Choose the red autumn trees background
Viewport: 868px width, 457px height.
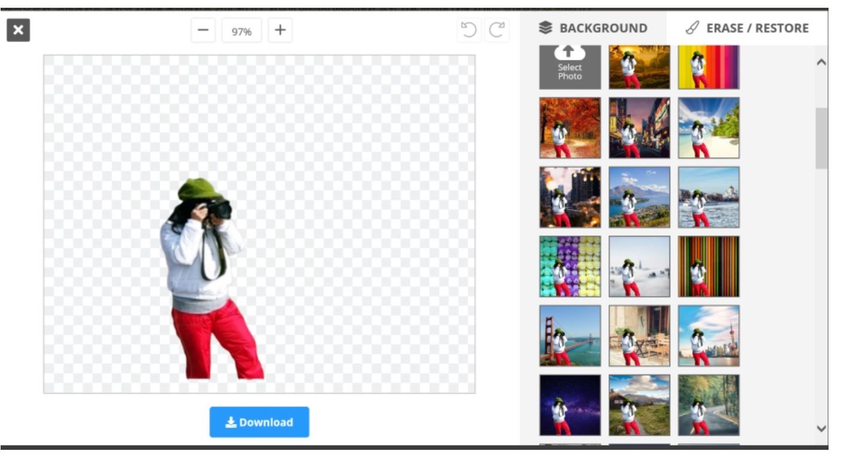tap(570, 128)
